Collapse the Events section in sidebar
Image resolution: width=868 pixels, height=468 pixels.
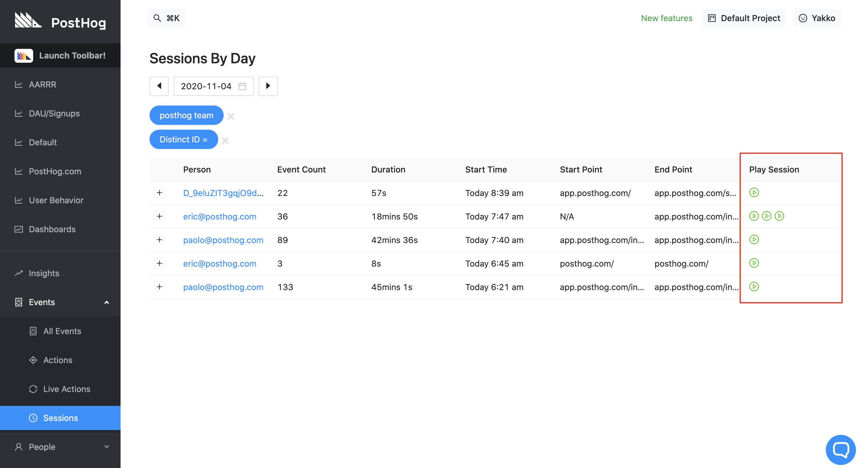click(x=107, y=302)
